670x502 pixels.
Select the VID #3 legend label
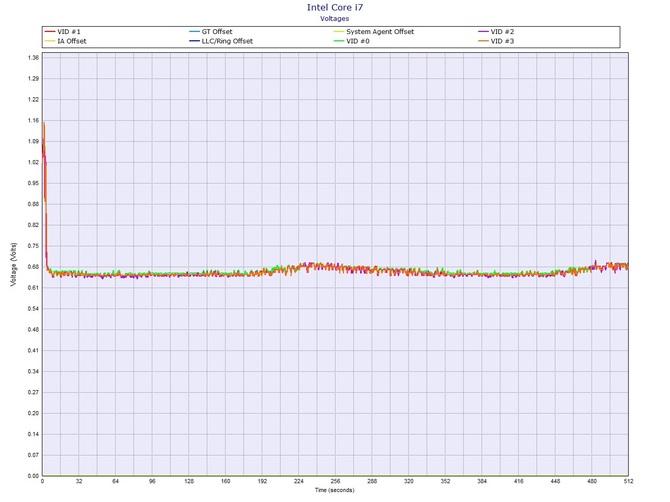point(502,41)
